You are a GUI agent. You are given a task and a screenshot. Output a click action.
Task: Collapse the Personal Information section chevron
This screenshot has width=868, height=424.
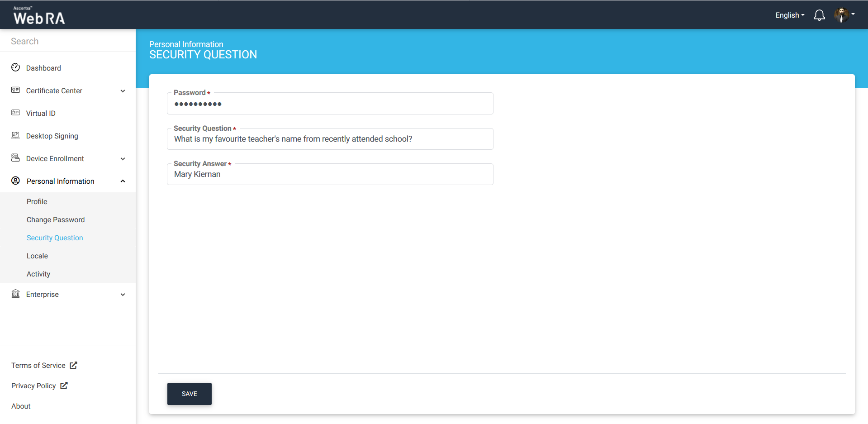click(x=123, y=181)
